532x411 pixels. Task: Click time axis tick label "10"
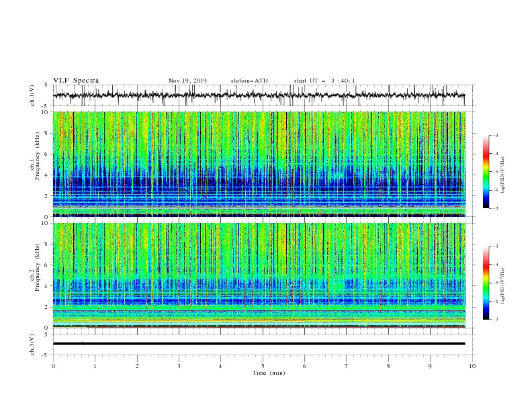click(x=472, y=366)
